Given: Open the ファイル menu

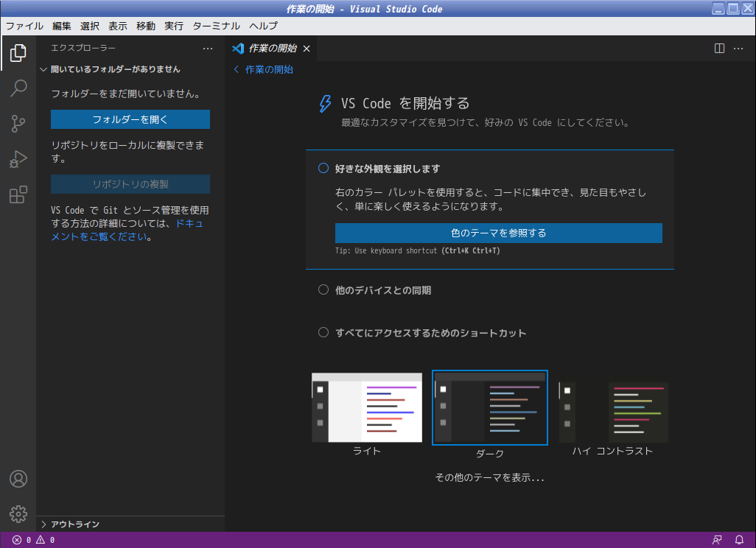Looking at the screenshot, I should pos(24,26).
